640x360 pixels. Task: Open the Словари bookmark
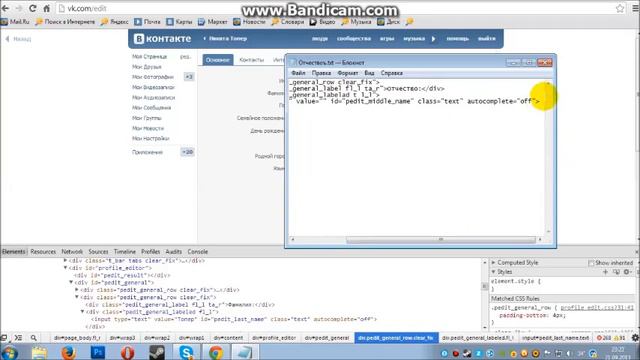pyautogui.click(x=288, y=22)
